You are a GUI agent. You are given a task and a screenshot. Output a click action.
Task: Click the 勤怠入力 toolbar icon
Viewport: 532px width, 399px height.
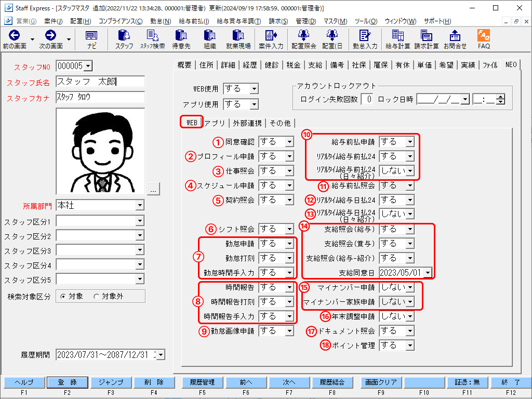pos(365,39)
